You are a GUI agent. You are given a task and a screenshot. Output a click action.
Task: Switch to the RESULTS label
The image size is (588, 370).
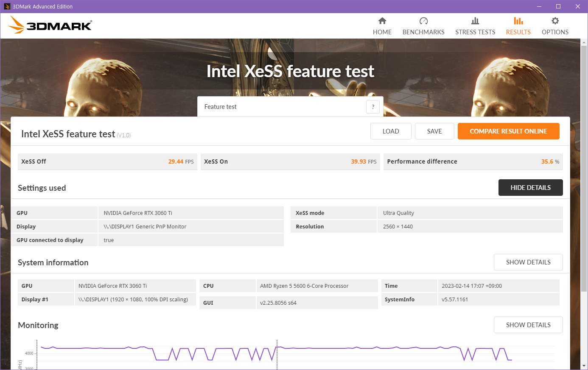point(518,32)
